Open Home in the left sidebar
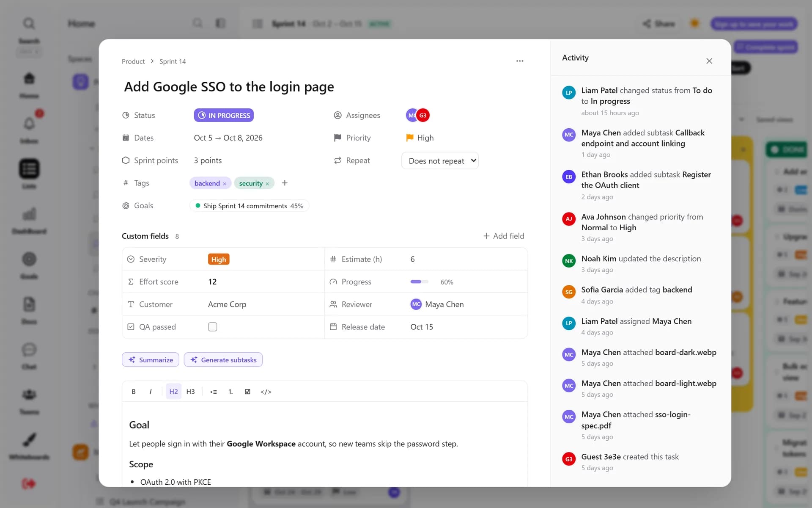The width and height of the screenshot is (812, 508). [x=29, y=85]
